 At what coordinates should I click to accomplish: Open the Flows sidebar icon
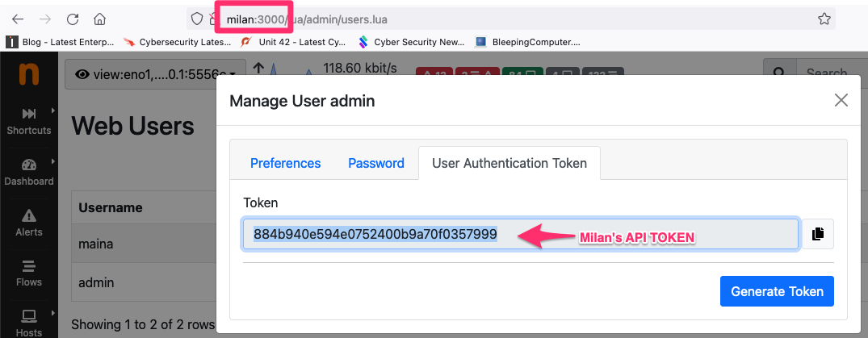[29, 265]
